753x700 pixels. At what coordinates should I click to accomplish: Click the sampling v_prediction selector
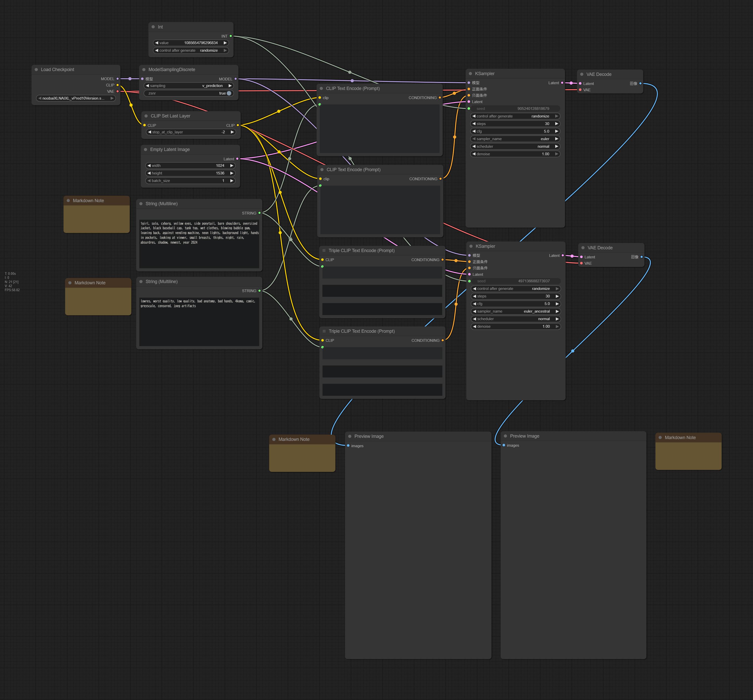coord(189,86)
